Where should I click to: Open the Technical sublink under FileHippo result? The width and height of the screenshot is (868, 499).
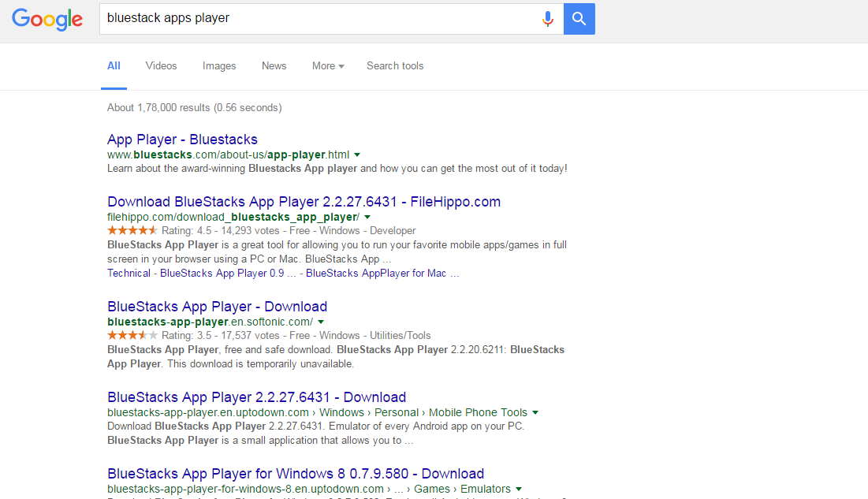click(129, 273)
